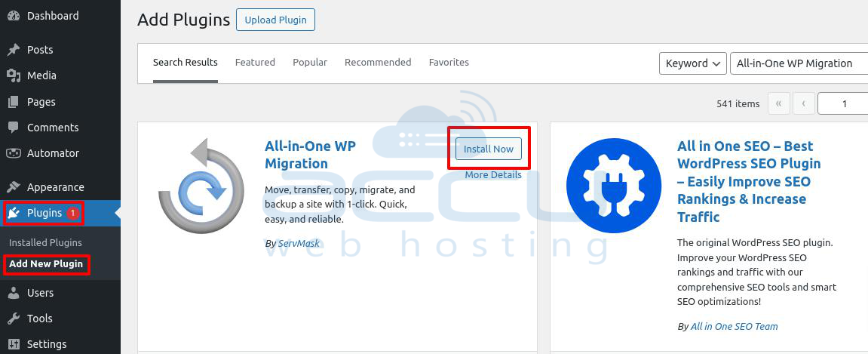The width and height of the screenshot is (868, 354).
Task: Click the Comments bubble icon
Action: [x=14, y=128]
